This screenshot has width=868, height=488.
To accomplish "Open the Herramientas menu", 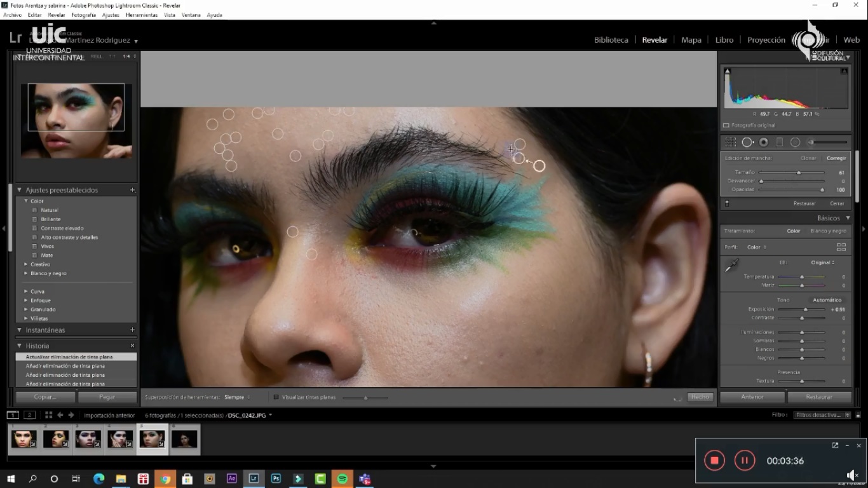I will (x=141, y=15).
